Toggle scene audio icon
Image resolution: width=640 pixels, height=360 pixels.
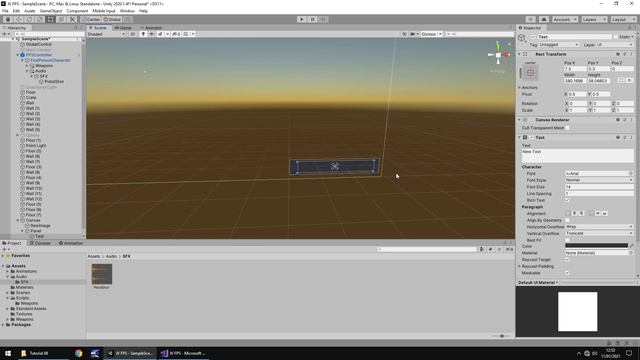pyautogui.click(x=151, y=34)
